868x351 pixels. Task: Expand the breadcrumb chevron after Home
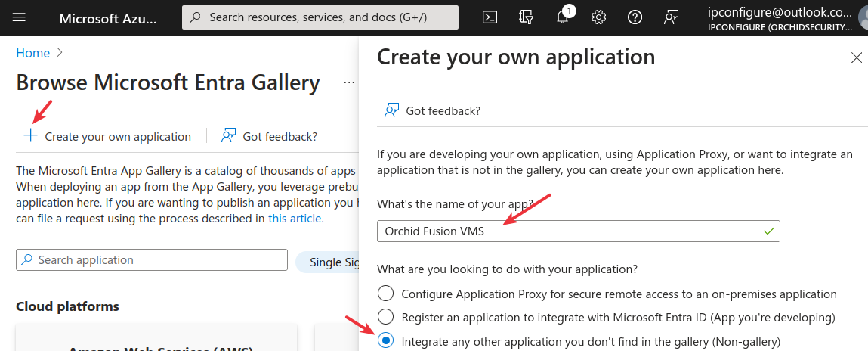60,53
